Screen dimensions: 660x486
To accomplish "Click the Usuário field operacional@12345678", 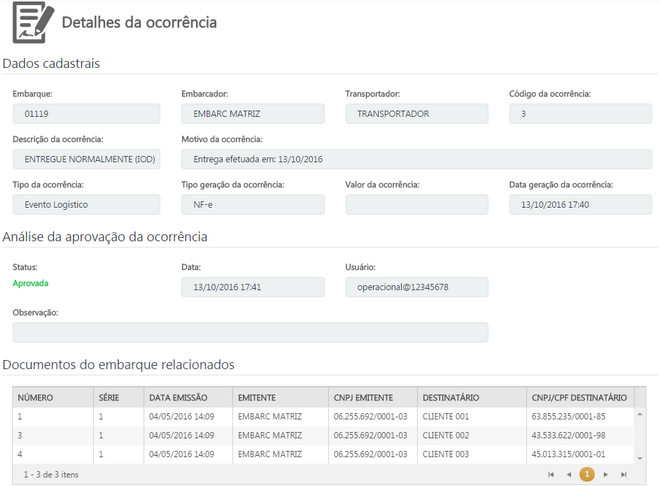I will click(417, 287).
